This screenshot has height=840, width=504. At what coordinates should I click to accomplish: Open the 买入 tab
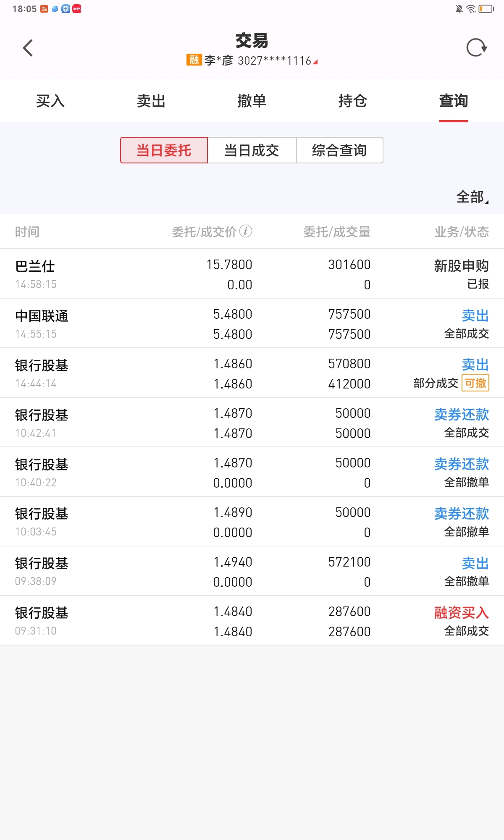(x=50, y=101)
